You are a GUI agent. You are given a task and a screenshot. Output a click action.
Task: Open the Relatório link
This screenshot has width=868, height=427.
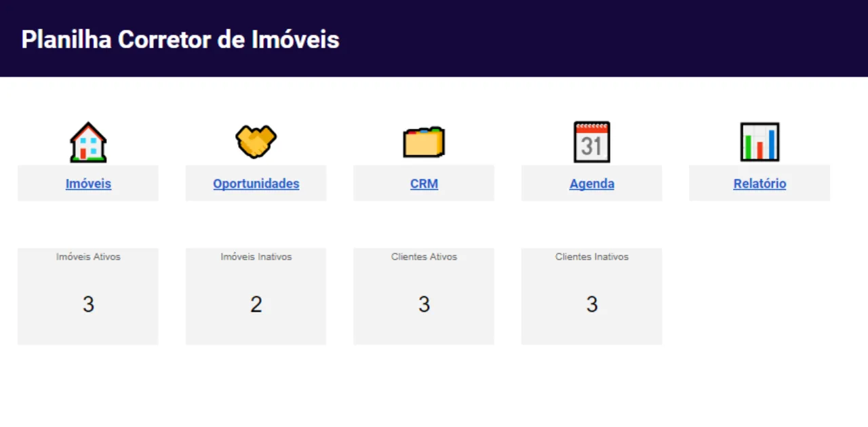tap(759, 184)
